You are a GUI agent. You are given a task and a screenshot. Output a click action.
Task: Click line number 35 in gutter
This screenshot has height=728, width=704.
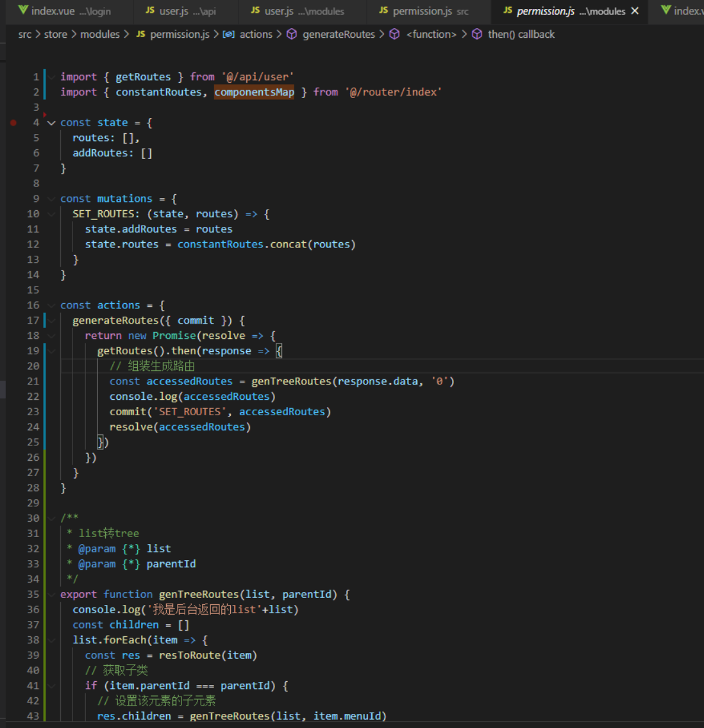33,594
